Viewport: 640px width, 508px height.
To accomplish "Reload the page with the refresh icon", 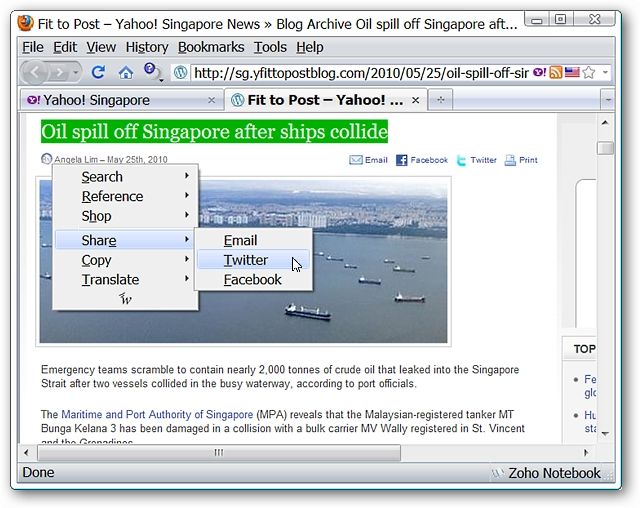I will [x=98, y=73].
